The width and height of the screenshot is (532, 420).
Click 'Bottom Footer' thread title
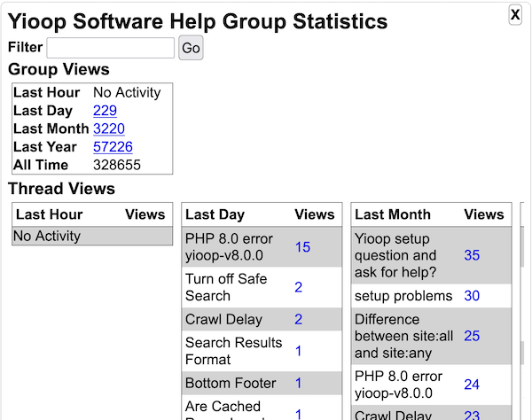click(231, 383)
